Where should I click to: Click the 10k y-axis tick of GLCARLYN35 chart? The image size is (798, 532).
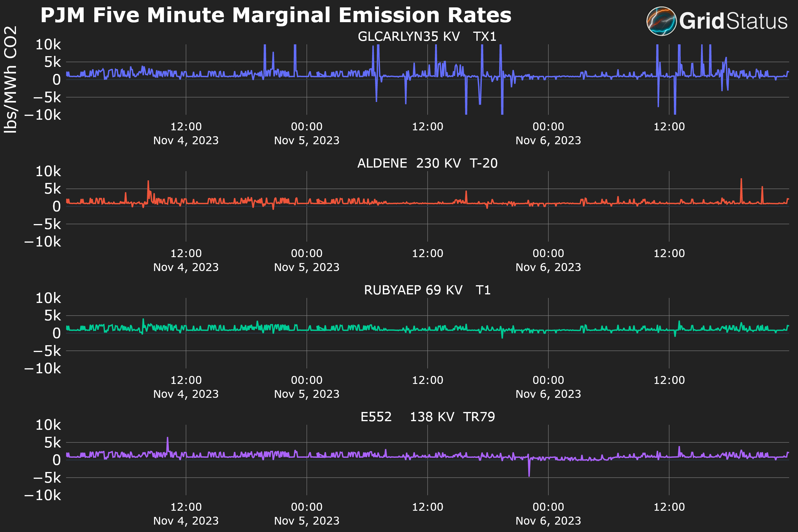(48, 44)
